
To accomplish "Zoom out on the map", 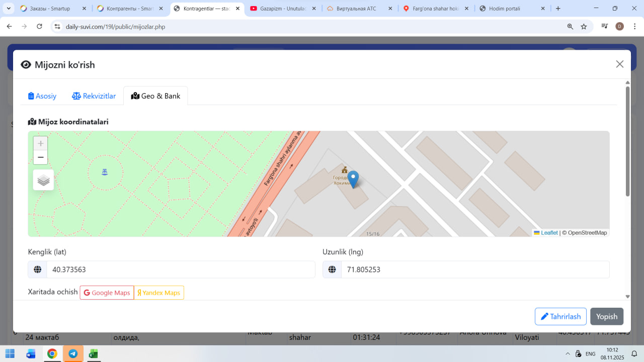I will click(41, 157).
